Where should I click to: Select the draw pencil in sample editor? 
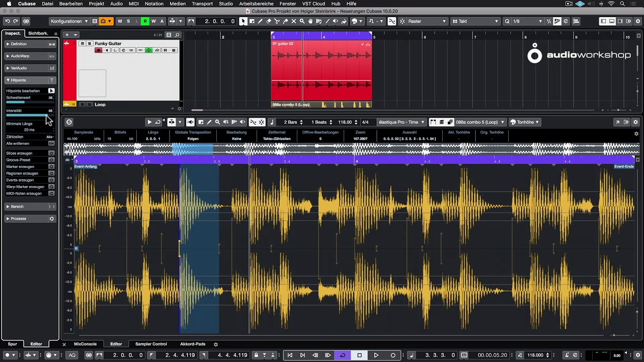pyautogui.click(x=209, y=122)
